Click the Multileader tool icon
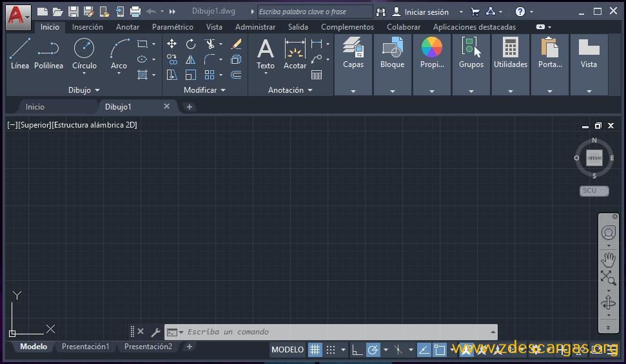 click(317, 59)
